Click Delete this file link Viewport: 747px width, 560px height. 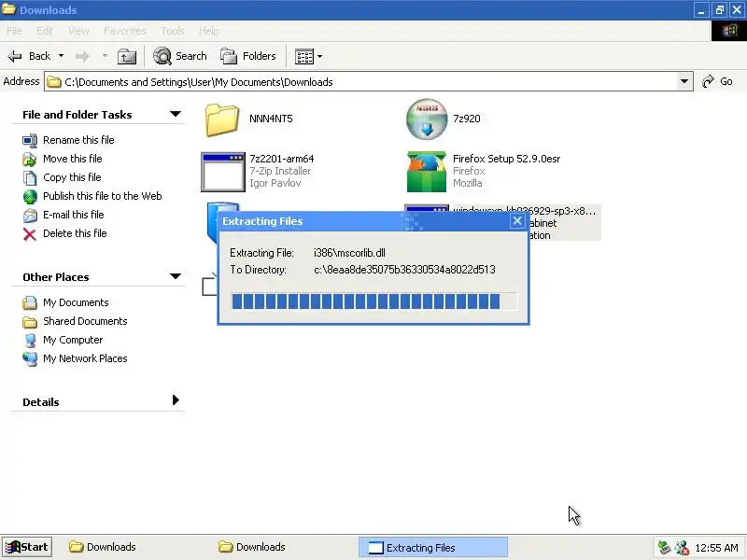75,233
